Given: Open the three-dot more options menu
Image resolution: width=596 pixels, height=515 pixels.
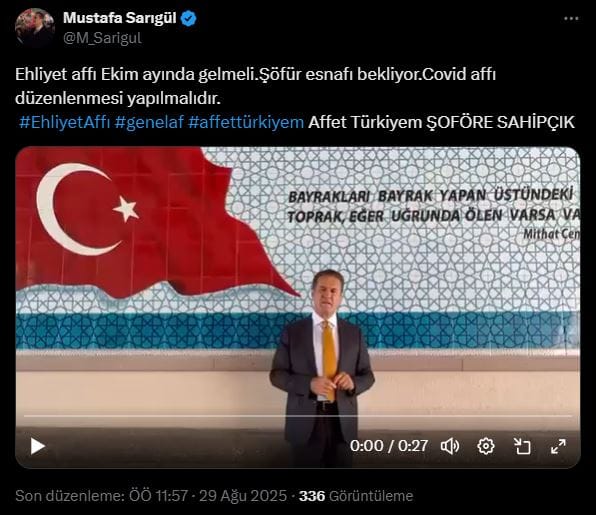Looking at the screenshot, I should [571, 19].
